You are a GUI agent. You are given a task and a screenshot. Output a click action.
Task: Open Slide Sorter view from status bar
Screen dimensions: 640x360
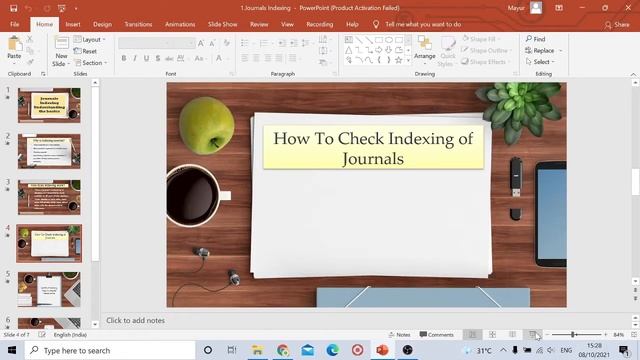point(493,335)
